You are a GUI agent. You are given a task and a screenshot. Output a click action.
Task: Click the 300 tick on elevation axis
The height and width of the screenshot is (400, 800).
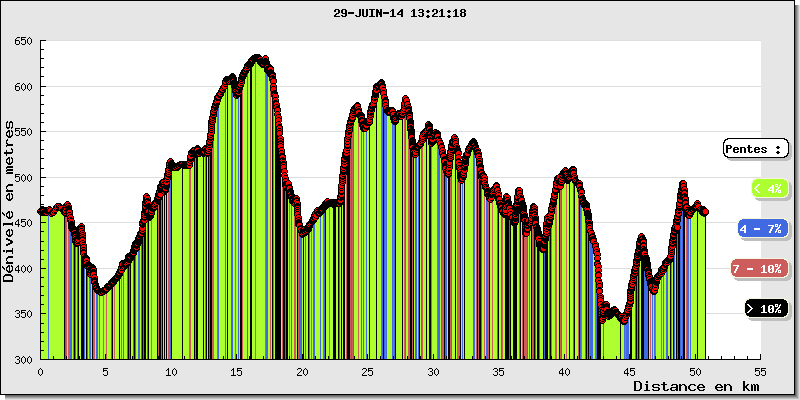point(23,359)
